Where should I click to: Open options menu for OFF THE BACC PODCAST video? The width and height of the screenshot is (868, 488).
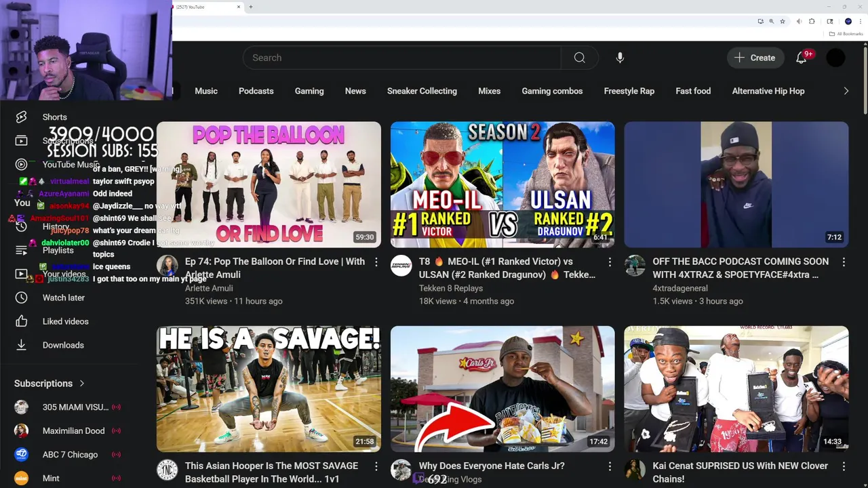tap(844, 262)
